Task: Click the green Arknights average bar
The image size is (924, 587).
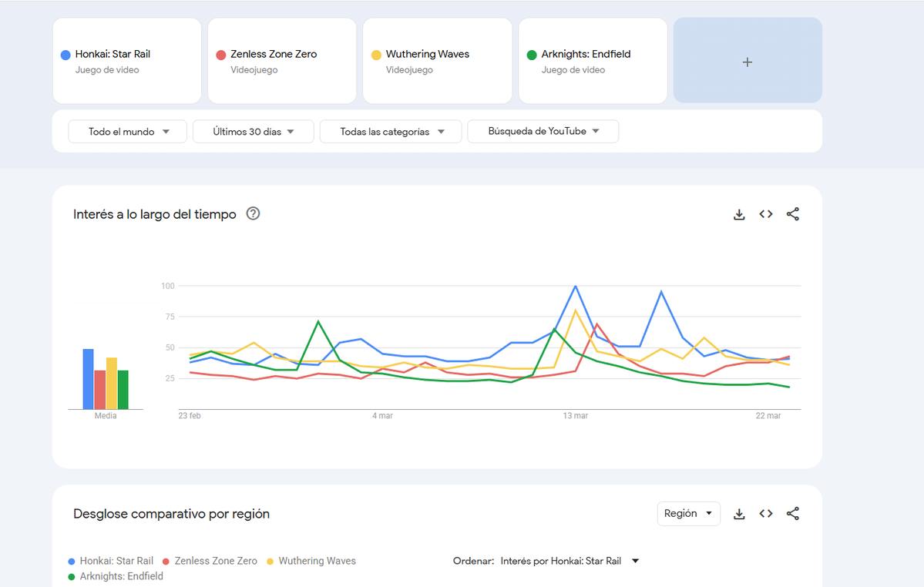Action: (x=123, y=390)
